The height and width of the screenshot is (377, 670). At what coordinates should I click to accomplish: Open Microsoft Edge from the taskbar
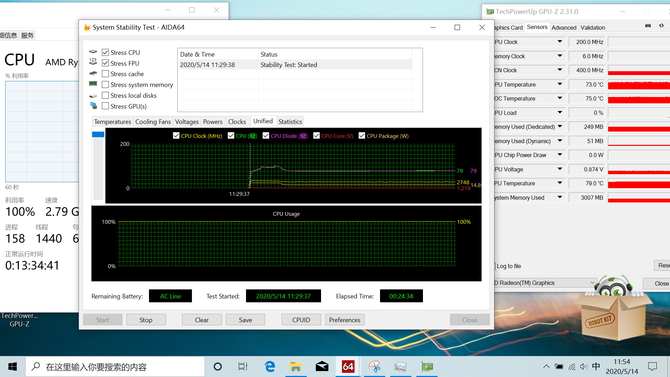point(270,366)
